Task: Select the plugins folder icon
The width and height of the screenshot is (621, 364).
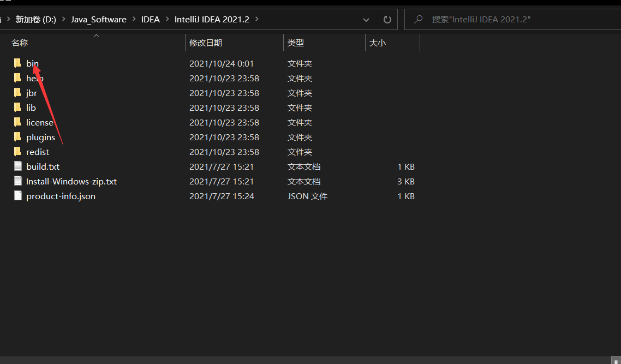Action: coord(17,137)
